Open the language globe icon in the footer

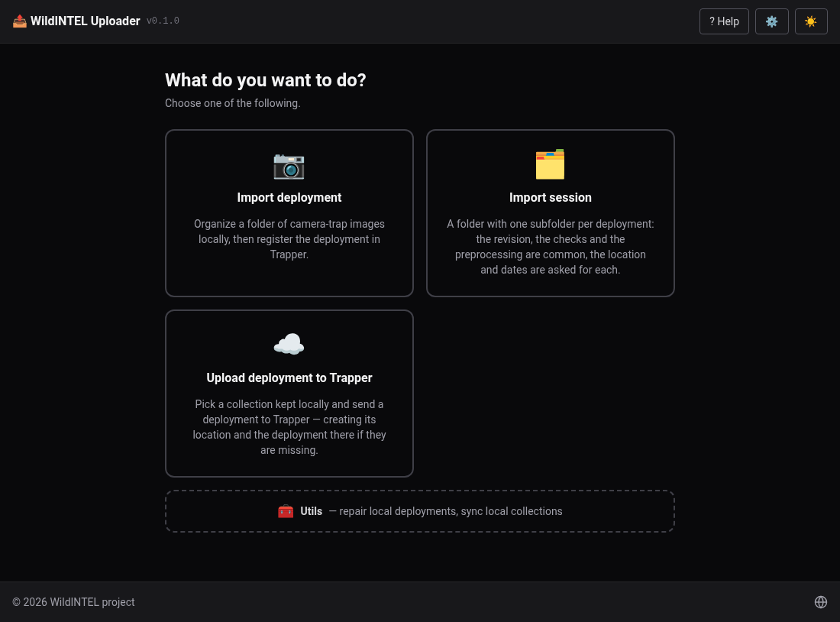821,602
